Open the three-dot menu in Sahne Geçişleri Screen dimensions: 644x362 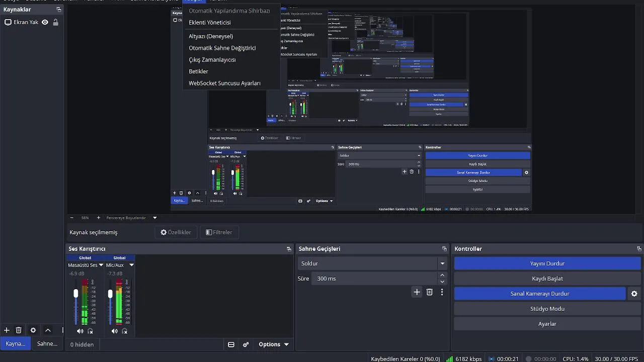pos(442,292)
